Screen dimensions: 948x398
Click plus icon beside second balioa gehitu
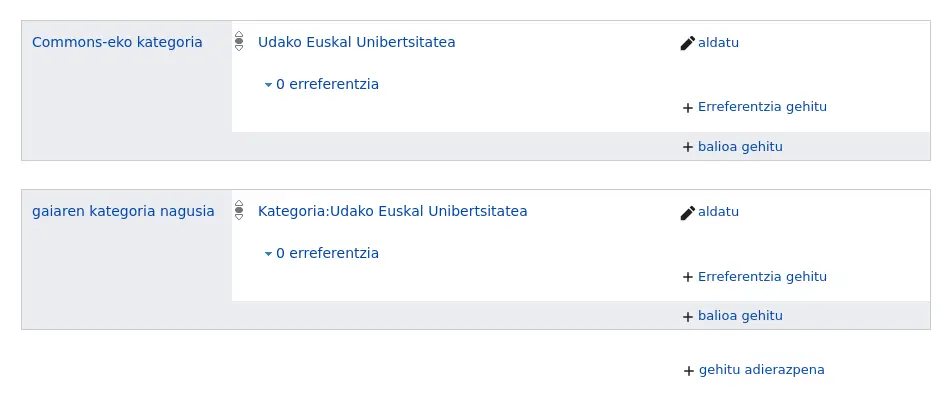click(687, 316)
